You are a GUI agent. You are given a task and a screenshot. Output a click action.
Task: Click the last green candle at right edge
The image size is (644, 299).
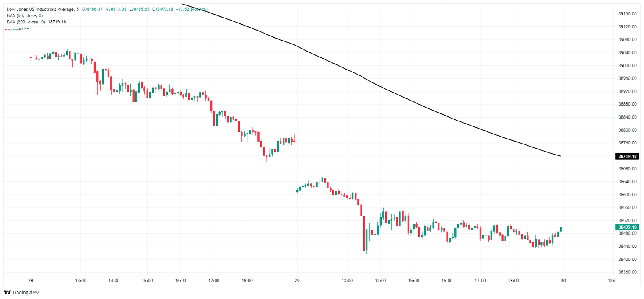(561, 229)
